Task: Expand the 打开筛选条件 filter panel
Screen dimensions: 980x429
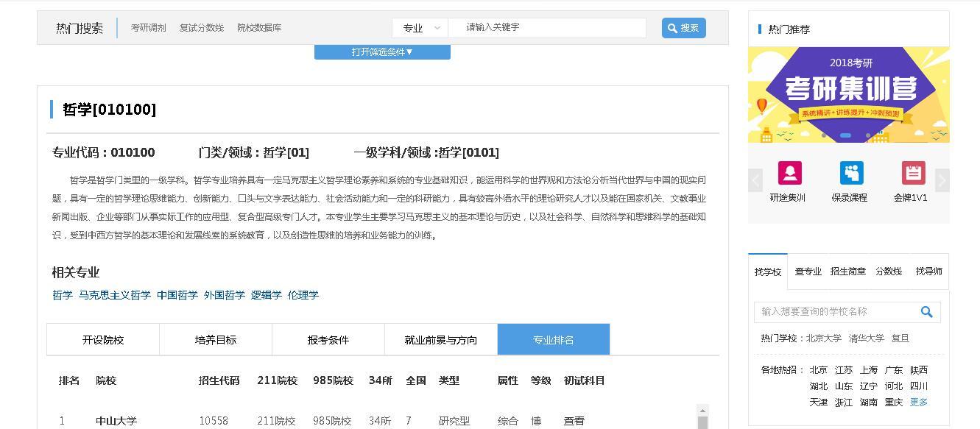Action: 383,52
